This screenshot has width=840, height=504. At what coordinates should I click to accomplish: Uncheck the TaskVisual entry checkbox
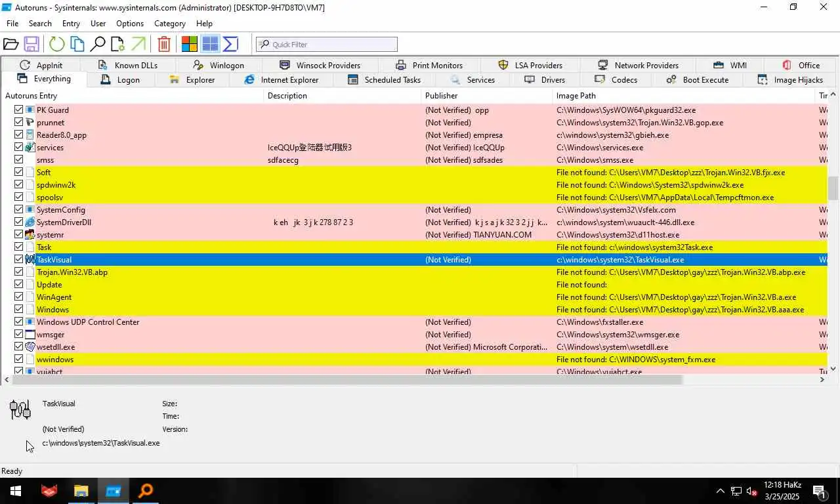pos(18,259)
